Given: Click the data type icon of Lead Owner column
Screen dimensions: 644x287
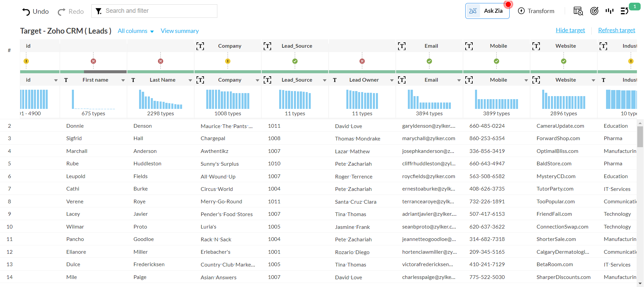Looking at the screenshot, I should click(335, 80).
